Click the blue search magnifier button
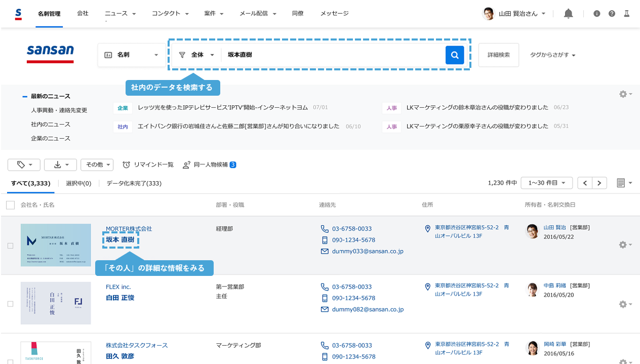The height and width of the screenshot is (364, 640). click(x=455, y=55)
